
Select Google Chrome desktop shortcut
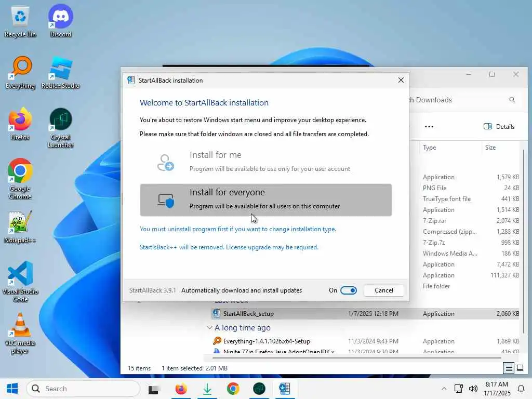20,179
